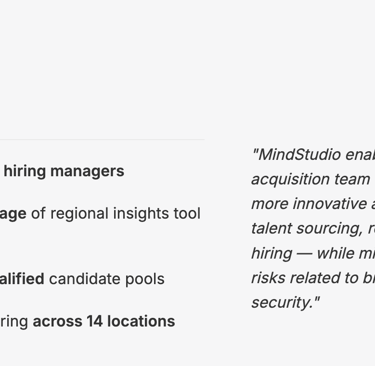The image size is (375, 366).
Task: Click the bold 'hiring managers' text
Action: pyautogui.click(x=64, y=172)
